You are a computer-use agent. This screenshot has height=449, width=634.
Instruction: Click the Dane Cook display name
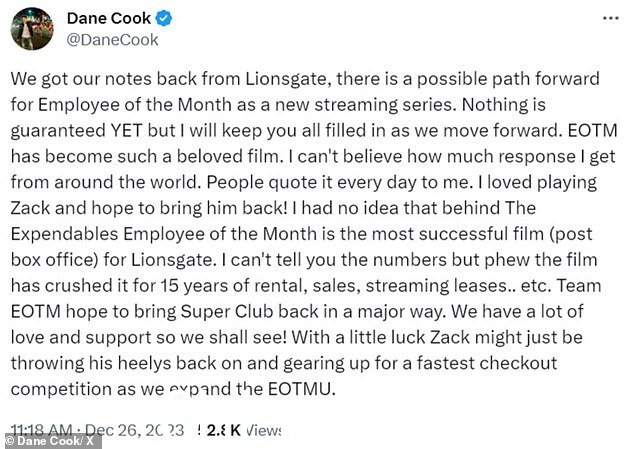pyautogui.click(x=109, y=19)
